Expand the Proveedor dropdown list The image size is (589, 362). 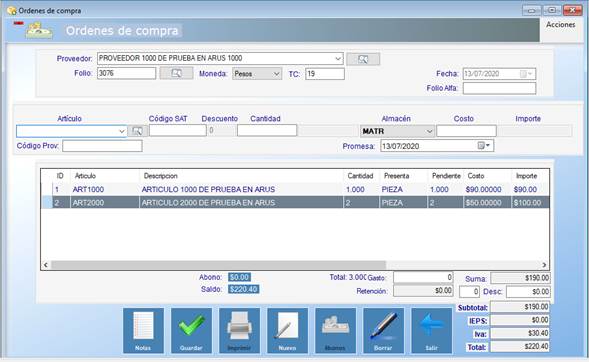point(338,59)
